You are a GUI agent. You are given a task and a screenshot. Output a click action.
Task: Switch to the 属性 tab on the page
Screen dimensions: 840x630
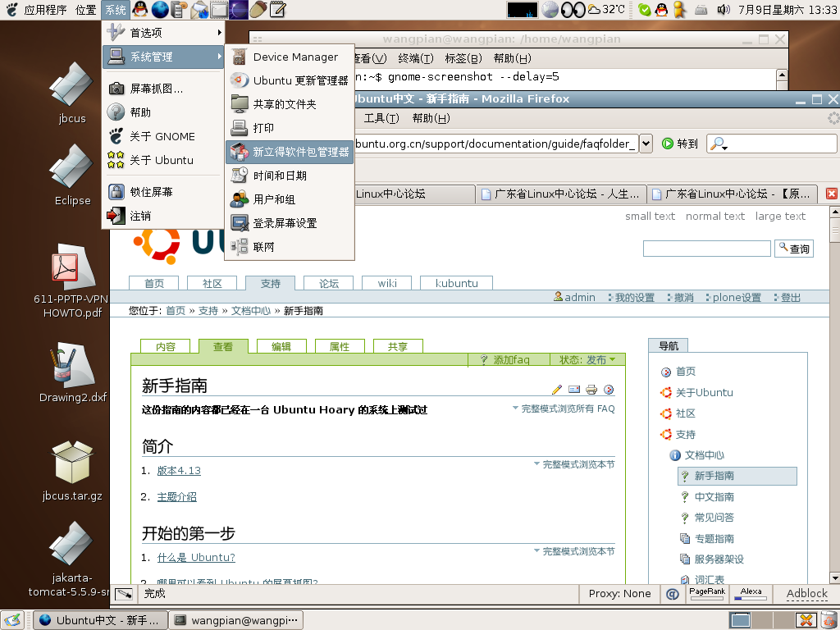[x=340, y=347]
